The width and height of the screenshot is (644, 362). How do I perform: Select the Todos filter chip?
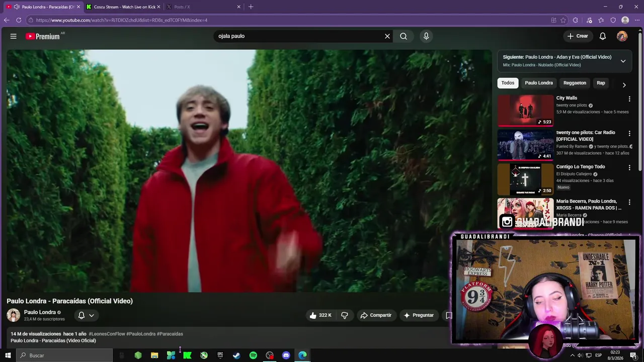(x=508, y=83)
